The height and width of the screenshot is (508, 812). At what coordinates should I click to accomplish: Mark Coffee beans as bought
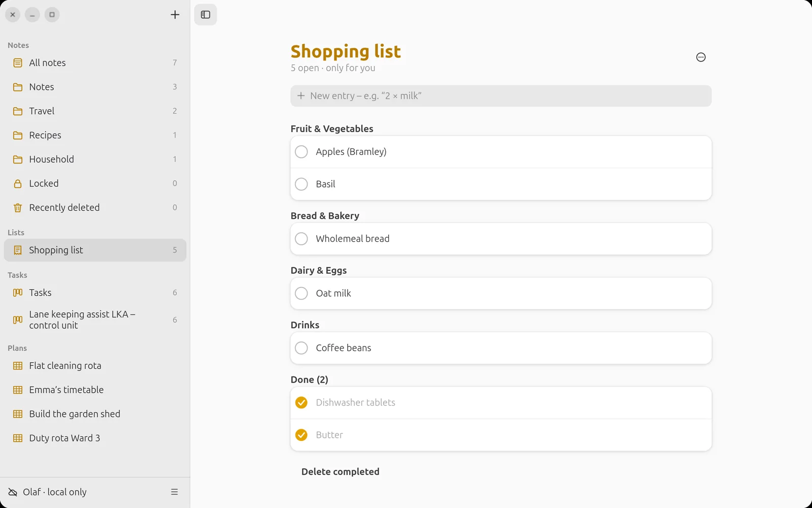(301, 348)
